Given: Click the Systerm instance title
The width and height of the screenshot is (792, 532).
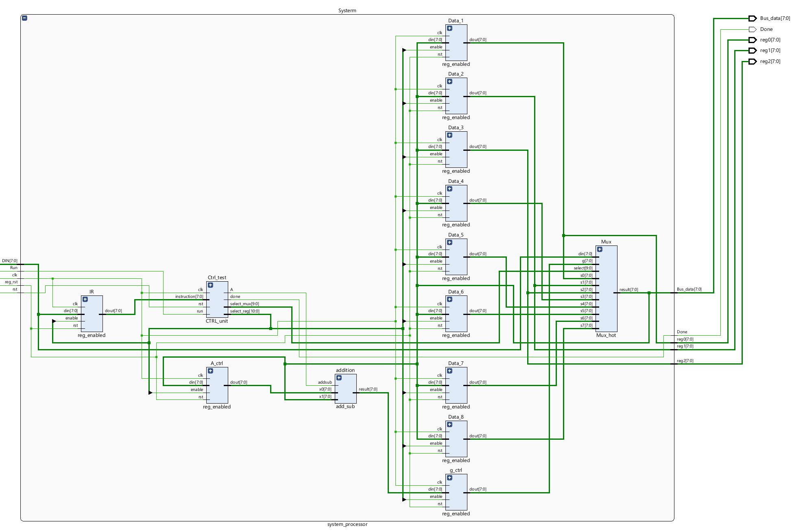Looking at the screenshot, I should click(x=347, y=11).
